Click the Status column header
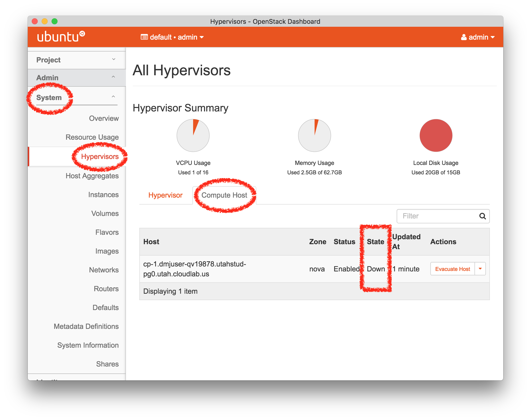The width and height of the screenshot is (531, 420). click(344, 242)
